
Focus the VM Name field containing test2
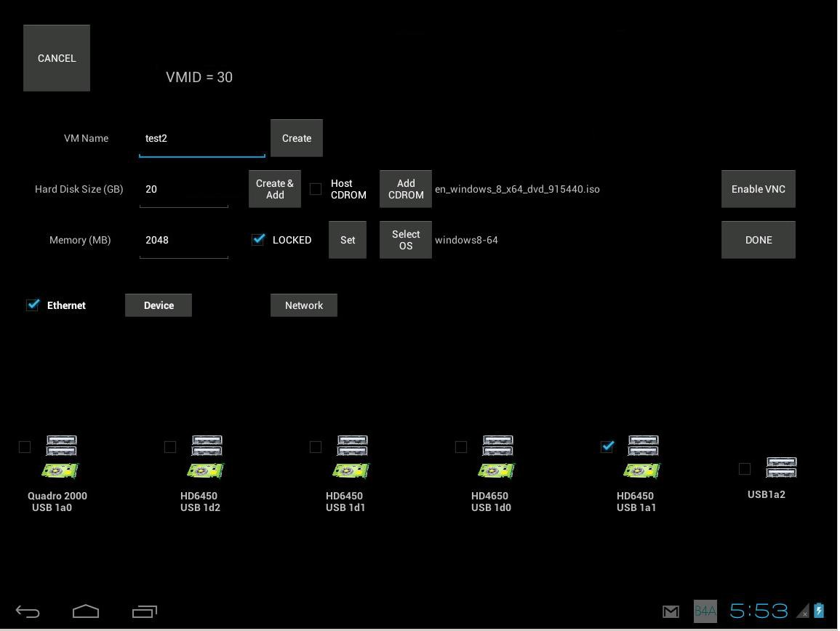[202, 139]
